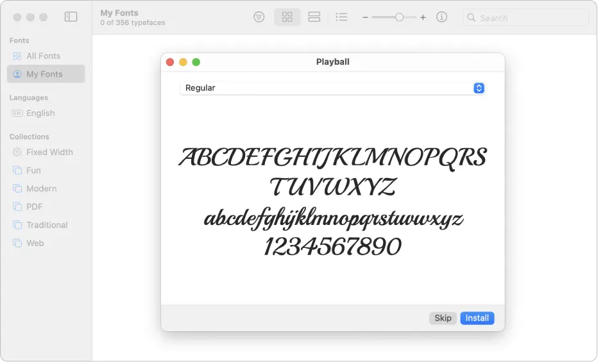Switch to grid view layout
Viewport: 598px width, 364px height.
(x=287, y=17)
